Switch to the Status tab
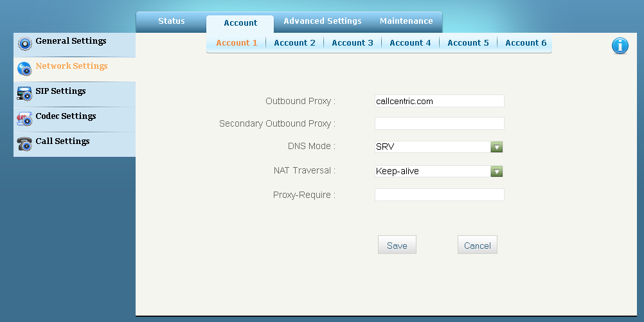This screenshot has height=322, width=644. pos(171,21)
